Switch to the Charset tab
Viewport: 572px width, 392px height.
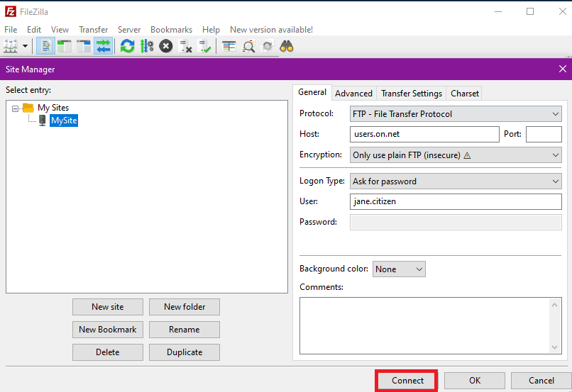[464, 94]
